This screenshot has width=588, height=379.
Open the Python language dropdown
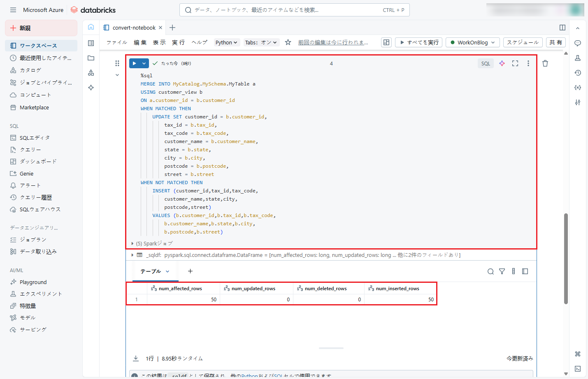tap(226, 42)
